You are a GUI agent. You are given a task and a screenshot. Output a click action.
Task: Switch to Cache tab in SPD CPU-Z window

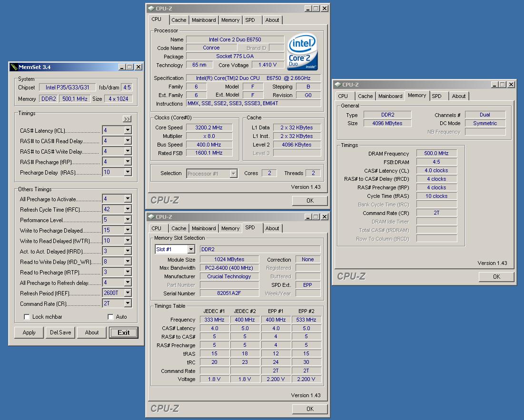179,228
